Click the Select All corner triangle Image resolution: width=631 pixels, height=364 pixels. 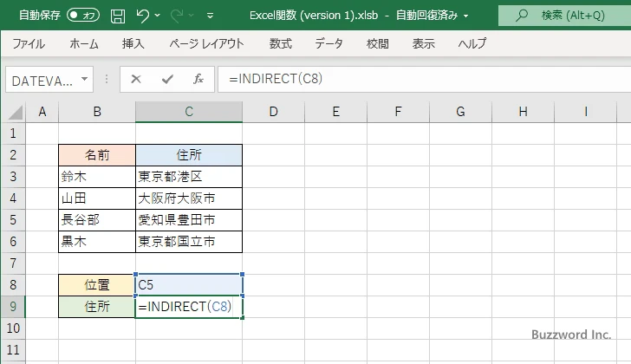16,112
